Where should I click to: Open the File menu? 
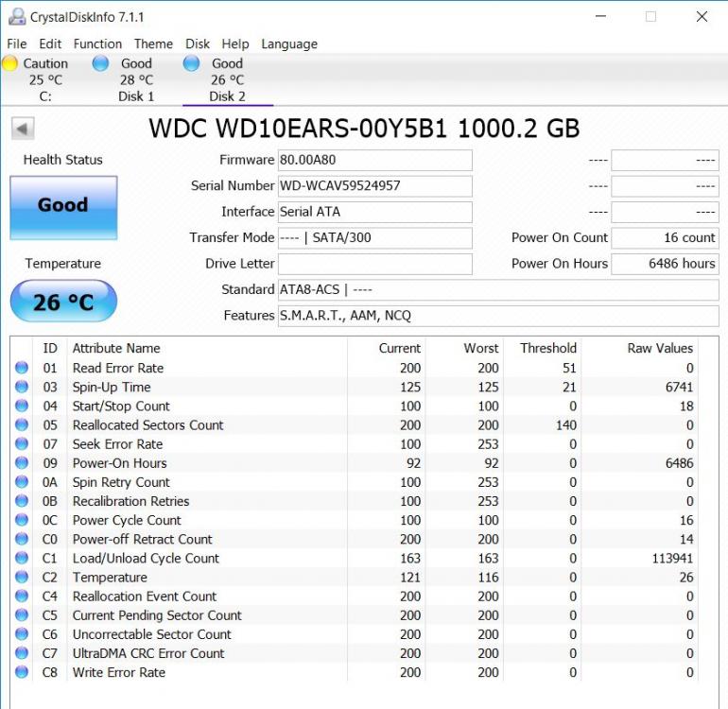pos(17,43)
